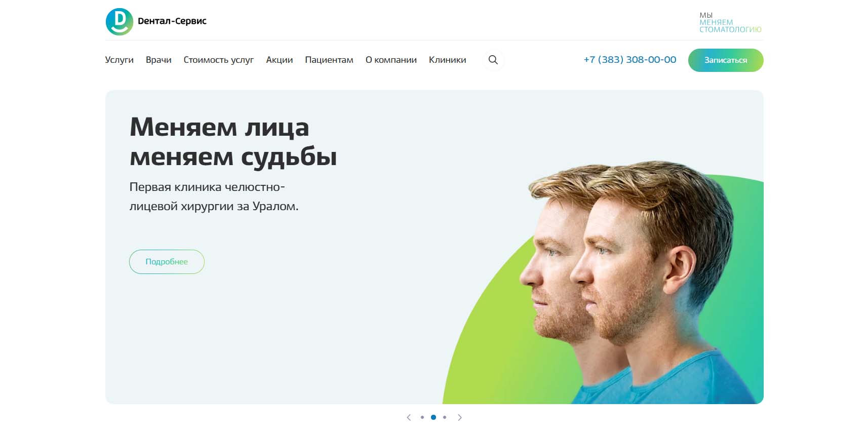Expand the Пациентам navigation section
This screenshot has width=868, height=434.
click(x=329, y=60)
